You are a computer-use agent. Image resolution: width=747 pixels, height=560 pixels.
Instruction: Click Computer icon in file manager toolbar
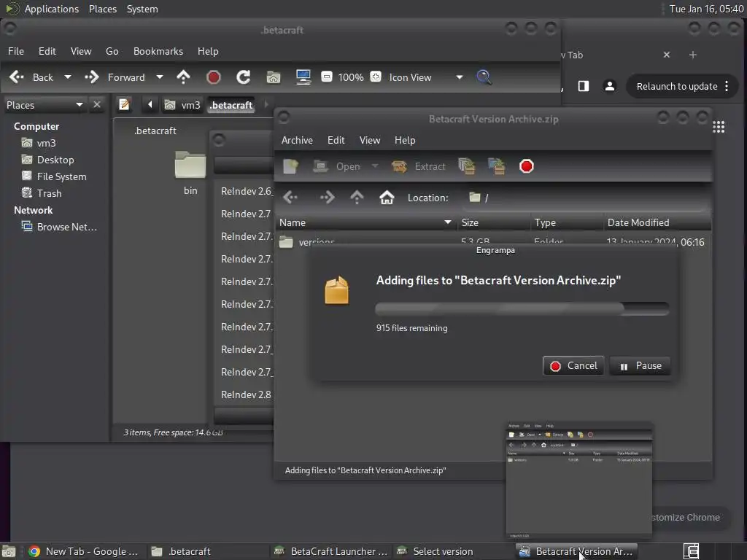303,77
